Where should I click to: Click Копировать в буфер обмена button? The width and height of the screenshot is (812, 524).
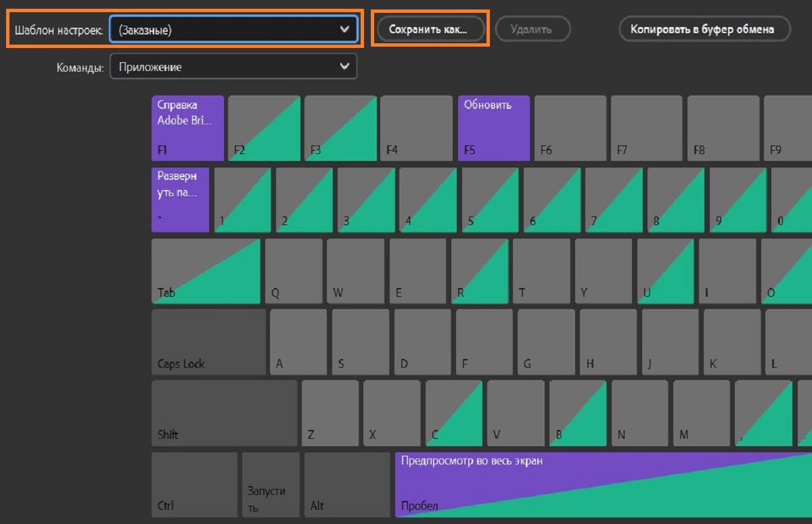pyautogui.click(x=704, y=29)
